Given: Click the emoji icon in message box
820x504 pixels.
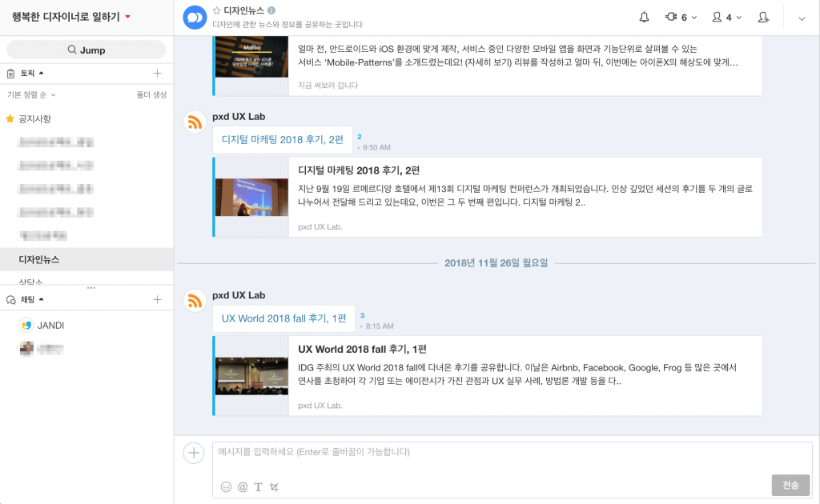Looking at the screenshot, I should (x=226, y=486).
